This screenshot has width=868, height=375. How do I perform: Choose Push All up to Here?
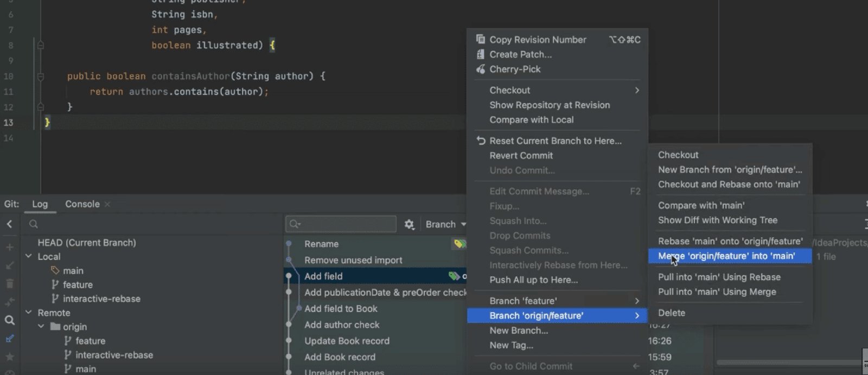557,279
